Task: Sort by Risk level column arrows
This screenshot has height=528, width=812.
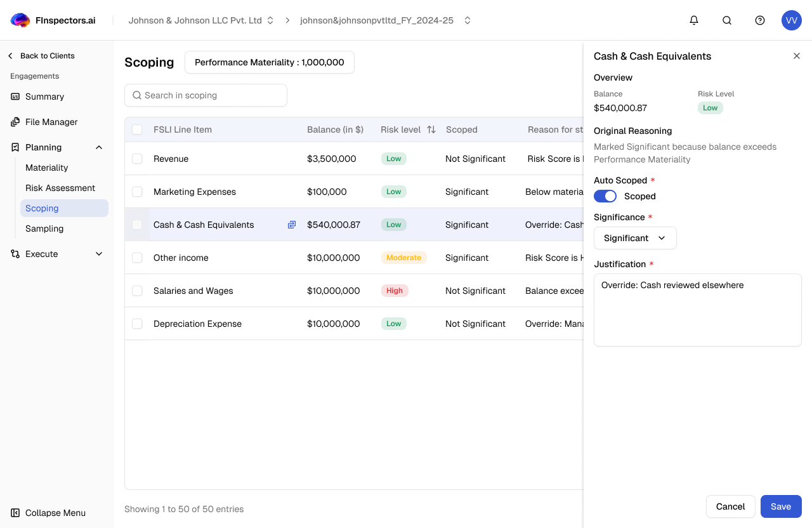Action: tap(431, 129)
